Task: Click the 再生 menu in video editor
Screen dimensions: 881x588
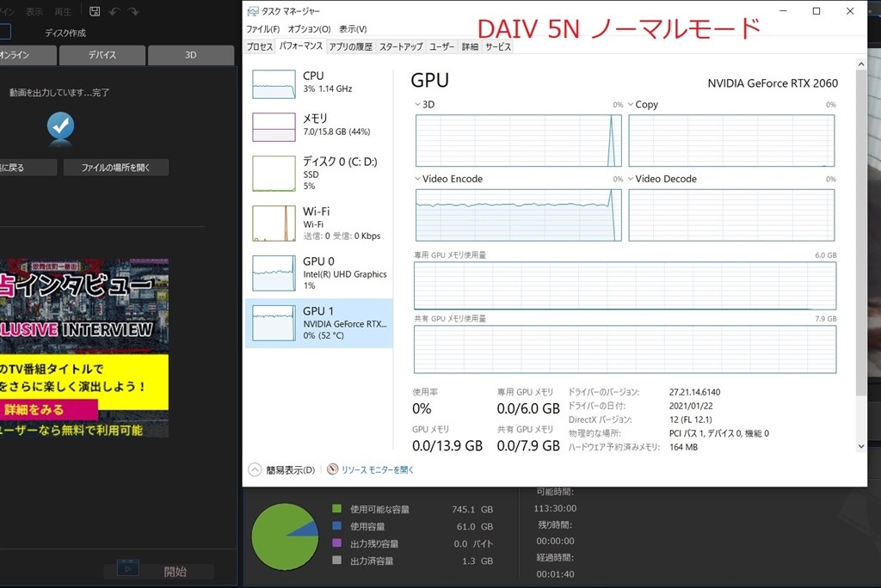Action: pyautogui.click(x=63, y=12)
